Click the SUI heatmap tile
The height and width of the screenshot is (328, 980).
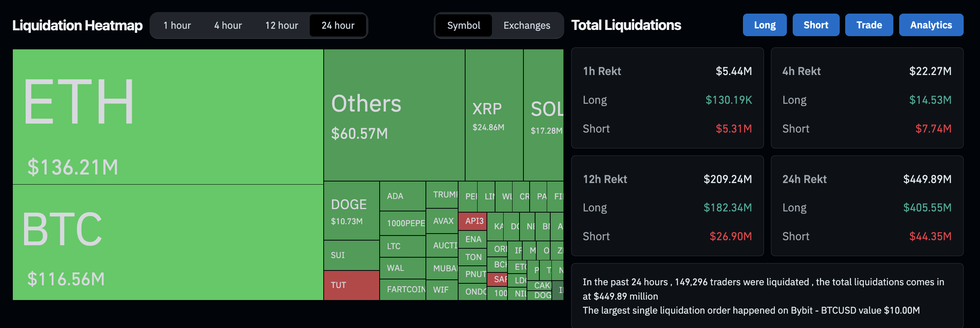coord(351,255)
